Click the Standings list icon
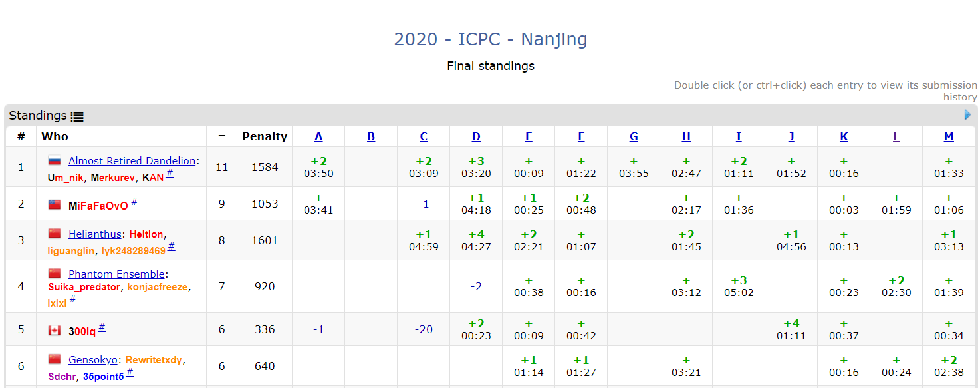 click(x=77, y=116)
